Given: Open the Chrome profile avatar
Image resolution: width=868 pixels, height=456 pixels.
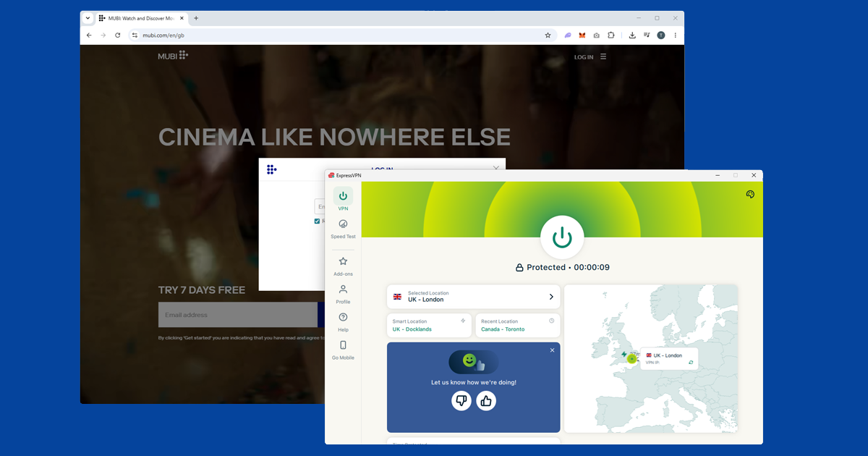Looking at the screenshot, I should point(660,35).
